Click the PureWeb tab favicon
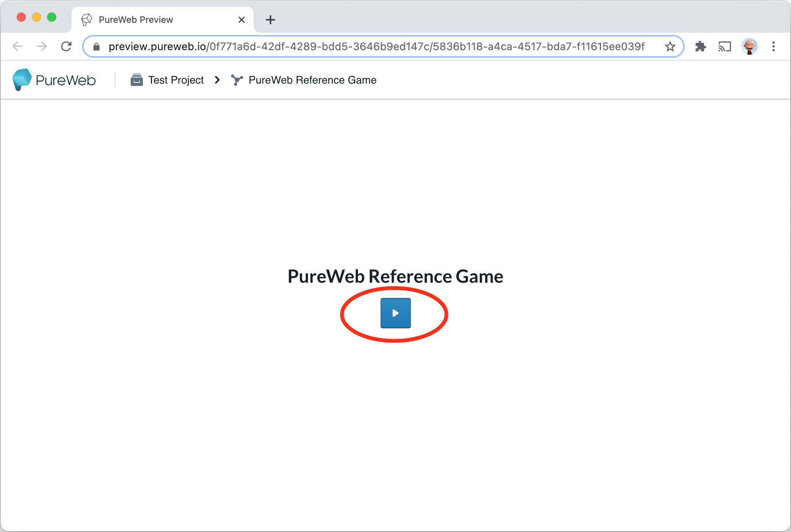The width and height of the screenshot is (791, 532). pos(87,20)
